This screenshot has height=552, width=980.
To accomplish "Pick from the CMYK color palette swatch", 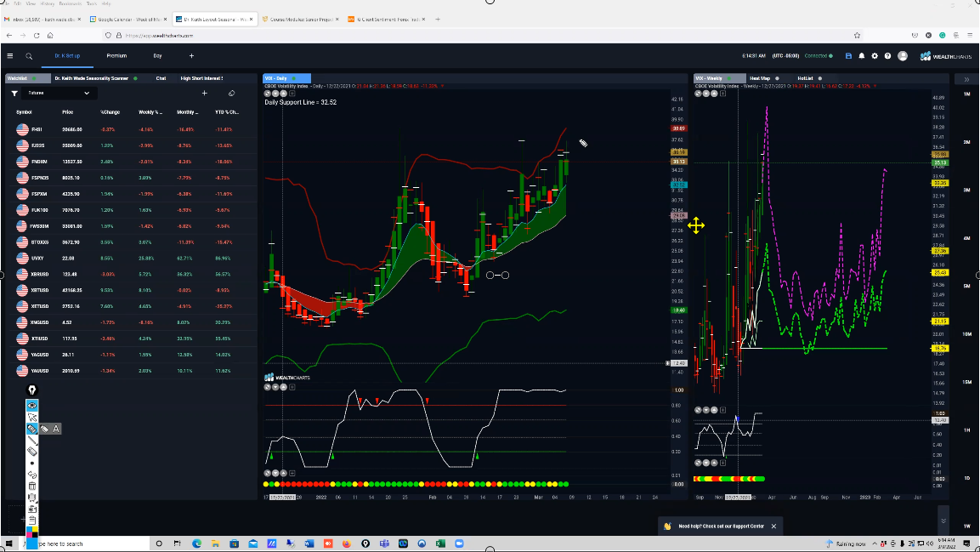I will [32, 532].
